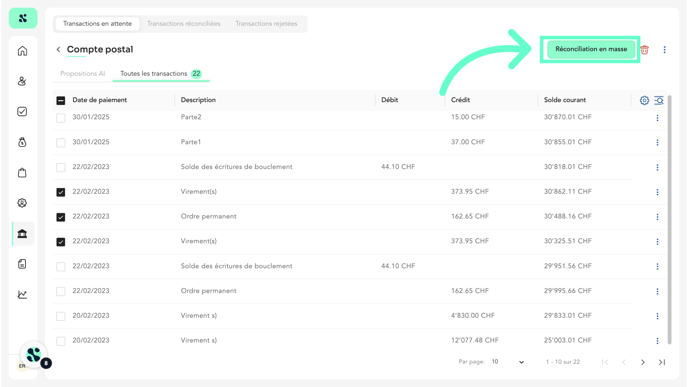Sort by Description column header
The width and height of the screenshot is (688, 387).
[198, 100]
